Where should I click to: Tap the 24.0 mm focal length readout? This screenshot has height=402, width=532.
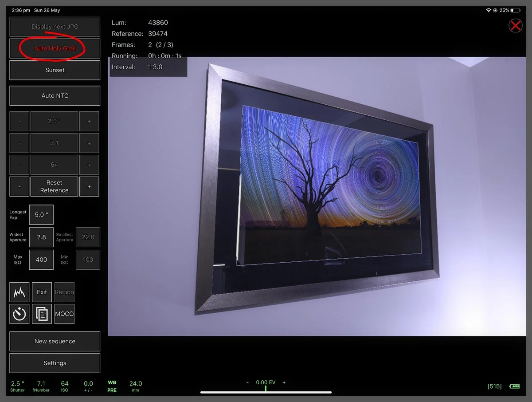136,386
